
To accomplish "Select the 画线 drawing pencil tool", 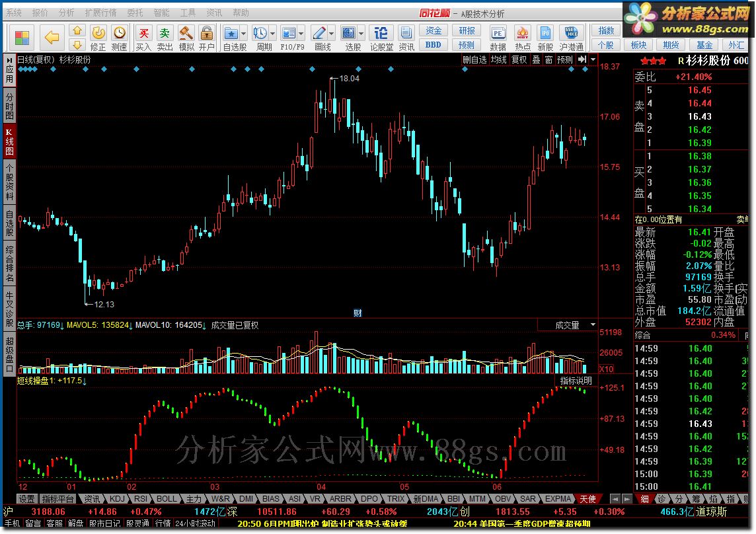I will pyautogui.click(x=319, y=33).
